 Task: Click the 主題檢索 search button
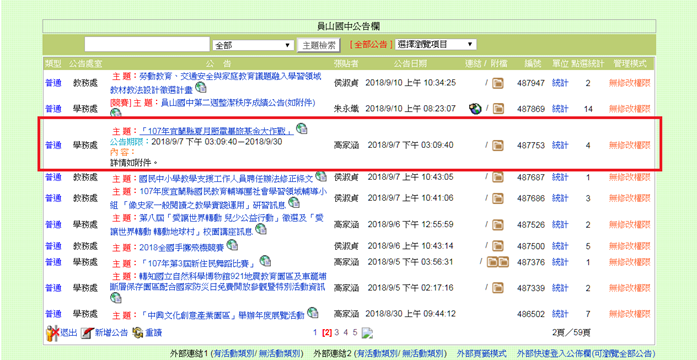(319, 45)
